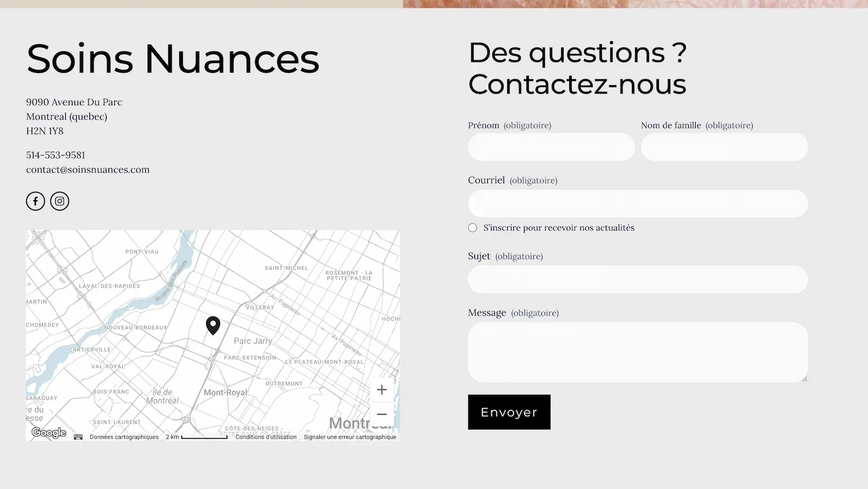Focus the Courriel input field
Screen dimensions: 868x489
(637, 203)
